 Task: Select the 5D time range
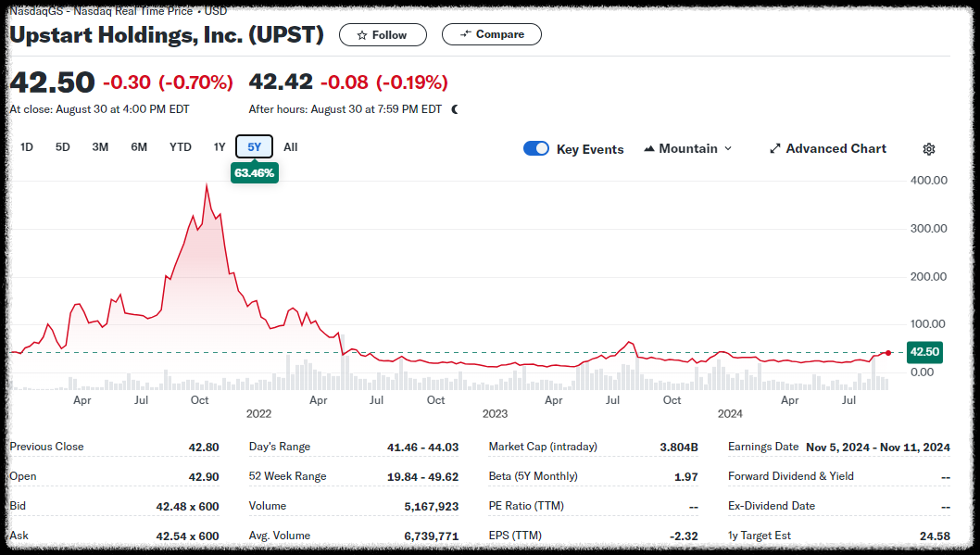click(62, 147)
